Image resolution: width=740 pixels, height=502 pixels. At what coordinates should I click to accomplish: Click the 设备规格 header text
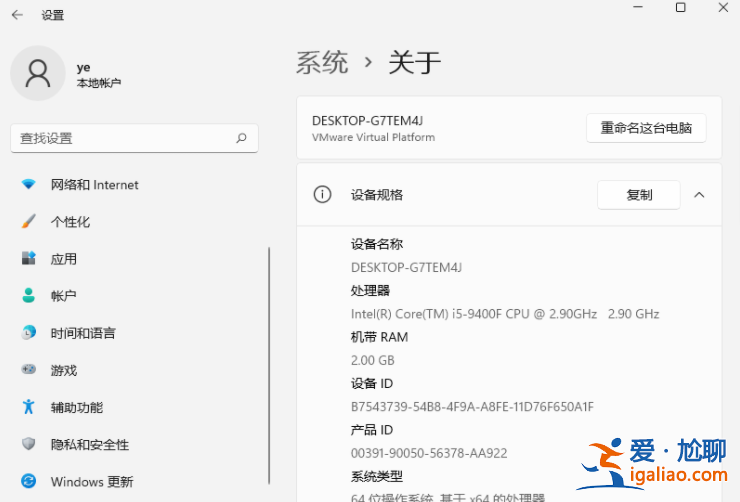pyautogui.click(x=377, y=195)
